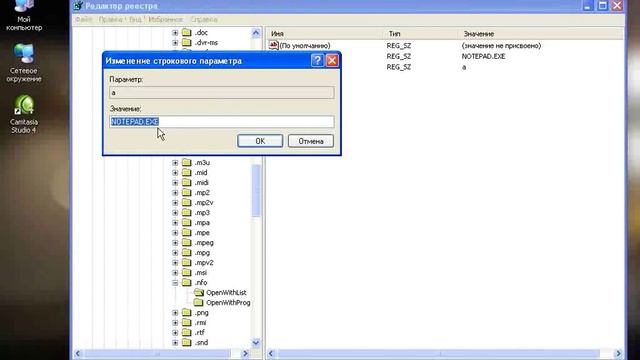Open the Избранное menu
640x360 pixels.
[x=165, y=19]
